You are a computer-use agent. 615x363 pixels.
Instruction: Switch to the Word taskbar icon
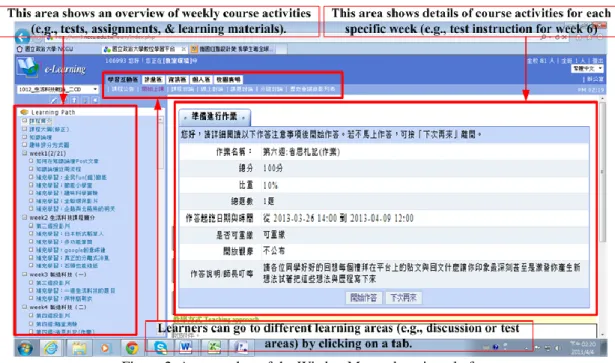tap(186, 347)
